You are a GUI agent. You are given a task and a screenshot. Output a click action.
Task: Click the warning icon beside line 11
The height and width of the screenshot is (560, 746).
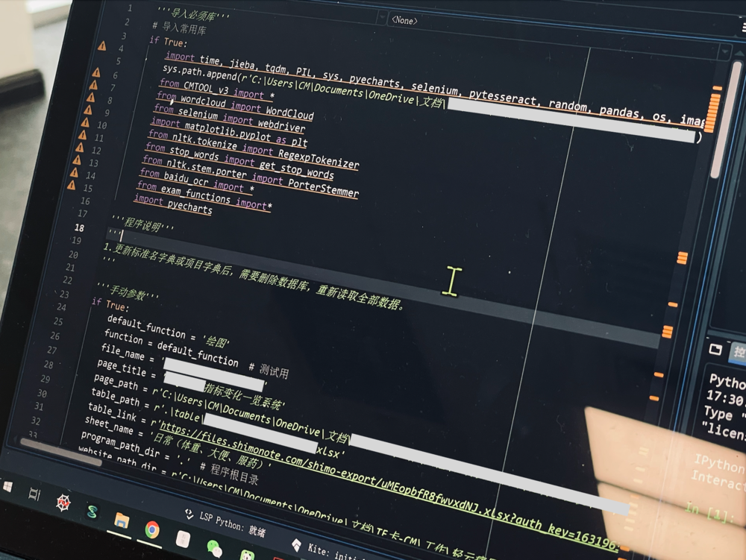[82, 135]
